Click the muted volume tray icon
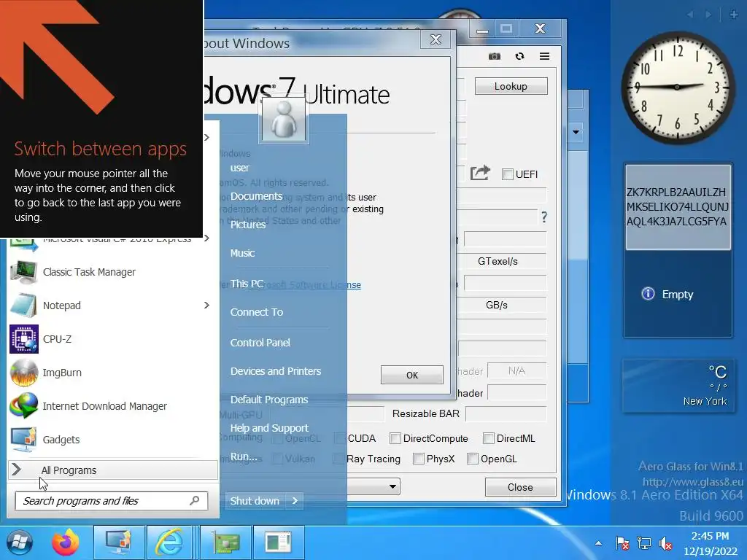Screen dimensions: 747x560 [x=665, y=543]
